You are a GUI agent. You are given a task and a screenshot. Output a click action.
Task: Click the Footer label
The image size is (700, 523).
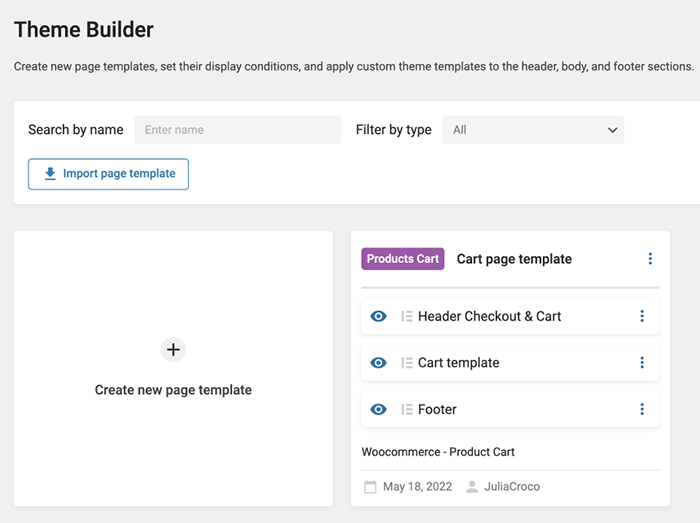[437, 409]
